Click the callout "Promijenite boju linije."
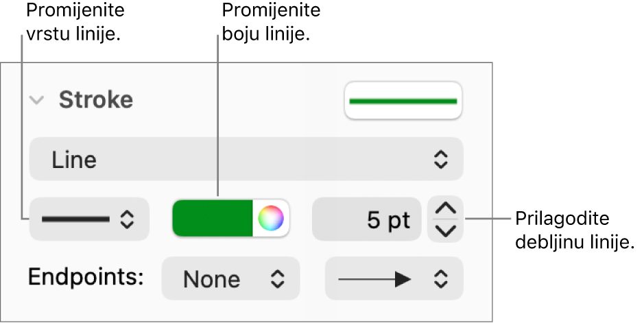 pyautogui.click(x=271, y=22)
